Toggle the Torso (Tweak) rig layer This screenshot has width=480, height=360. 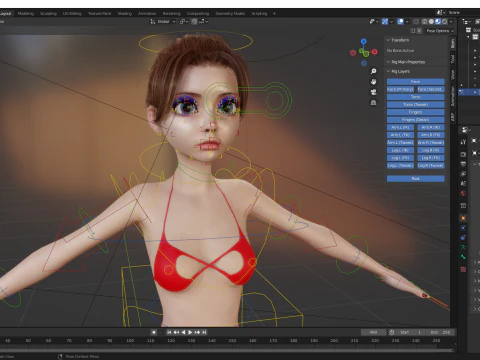[x=415, y=105]
